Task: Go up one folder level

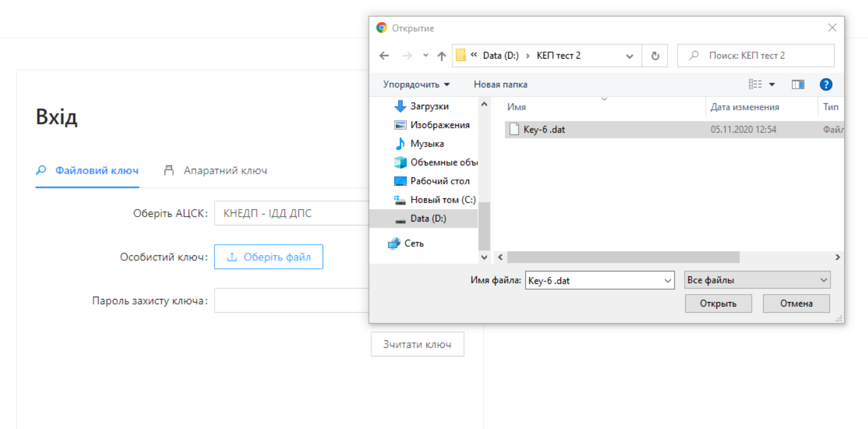Action: click(x=442, y=56)
